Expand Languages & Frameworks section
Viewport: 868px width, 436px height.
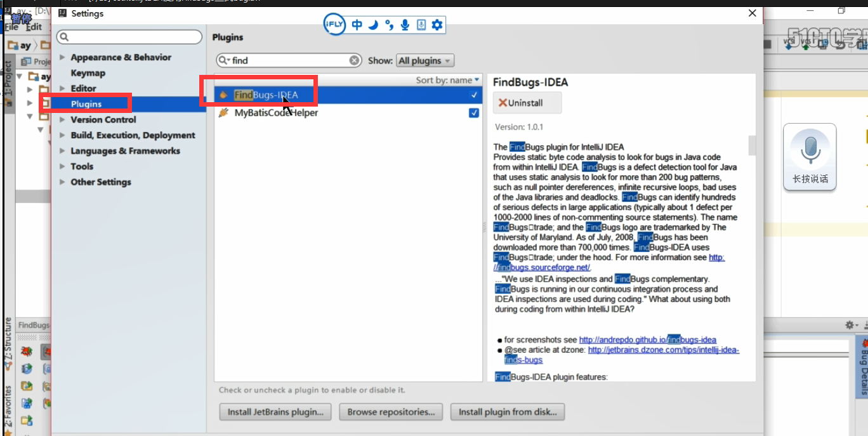tap(62, 151)
